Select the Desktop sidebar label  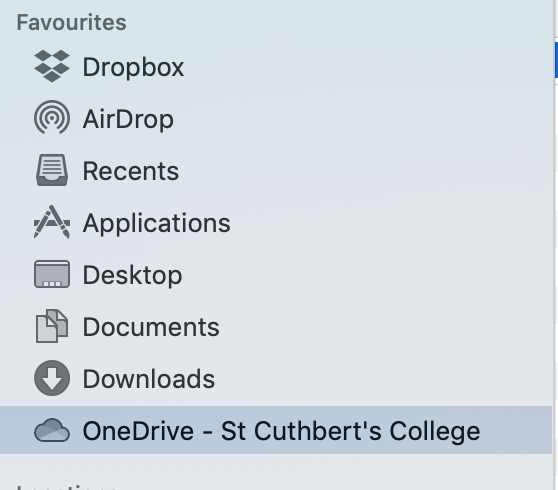132,276
